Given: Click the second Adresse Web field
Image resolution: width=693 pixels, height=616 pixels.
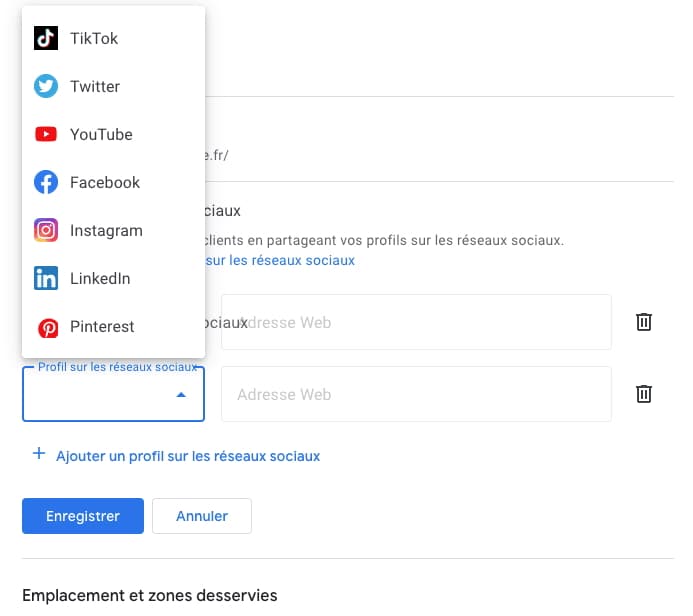Looking at the screenshot, I should (416, 394).
